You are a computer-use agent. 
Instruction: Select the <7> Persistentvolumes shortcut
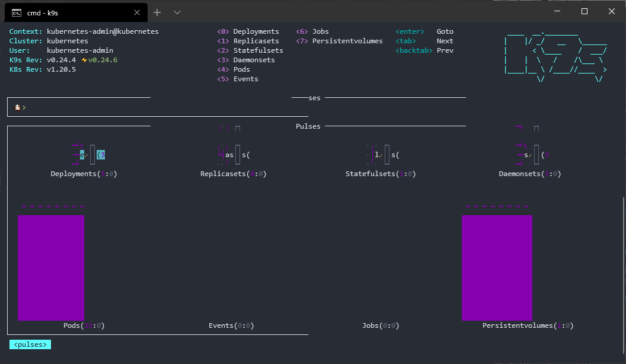coord(339,41)
